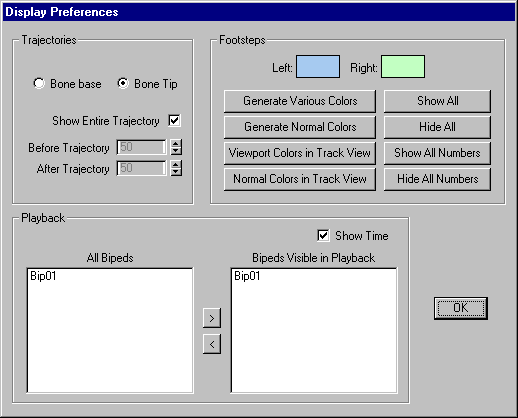Click the Right footstep color swatch
This screenshot has height=418, width=518.
coord(403,67)
